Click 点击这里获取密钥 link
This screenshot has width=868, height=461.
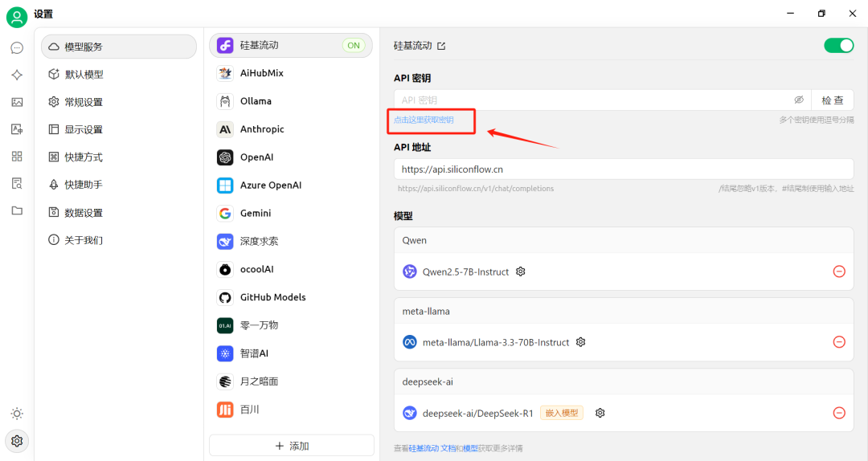click(424, 120)
